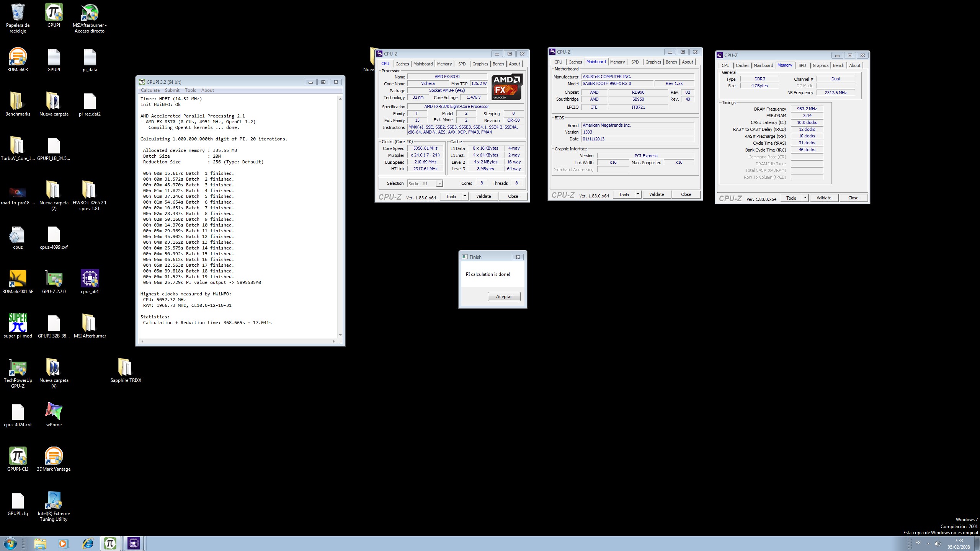Open Mainboard tab in first CPU-Z window
The width and height of the screenshot is (980, 551).
[x=423, y=64]
